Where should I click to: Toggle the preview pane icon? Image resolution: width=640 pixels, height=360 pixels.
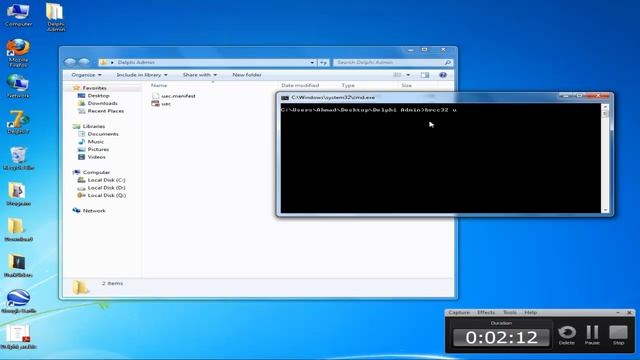click(425, 75)
